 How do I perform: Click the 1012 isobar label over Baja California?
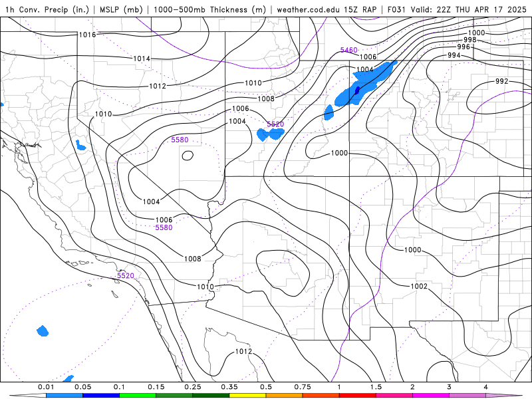tap(243, 352)
